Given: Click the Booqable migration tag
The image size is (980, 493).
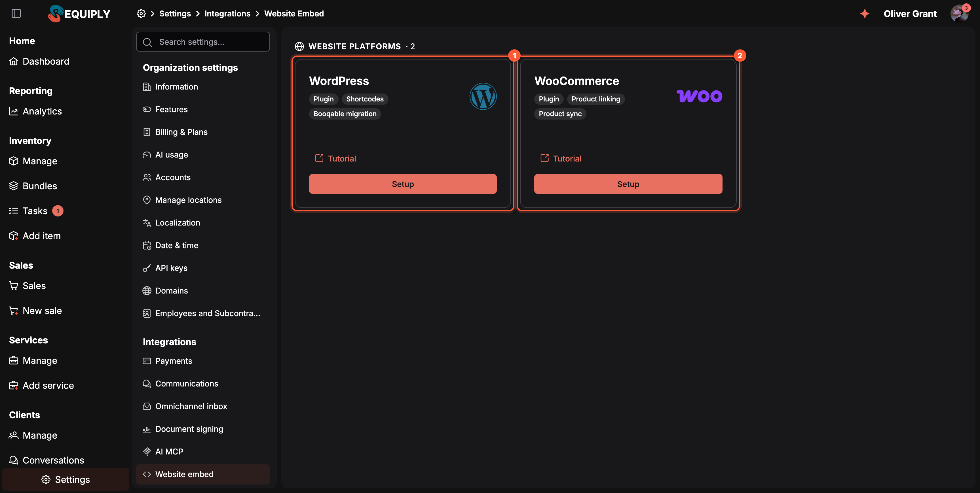Looking at the screenshot, I should (x=345, y=114).
